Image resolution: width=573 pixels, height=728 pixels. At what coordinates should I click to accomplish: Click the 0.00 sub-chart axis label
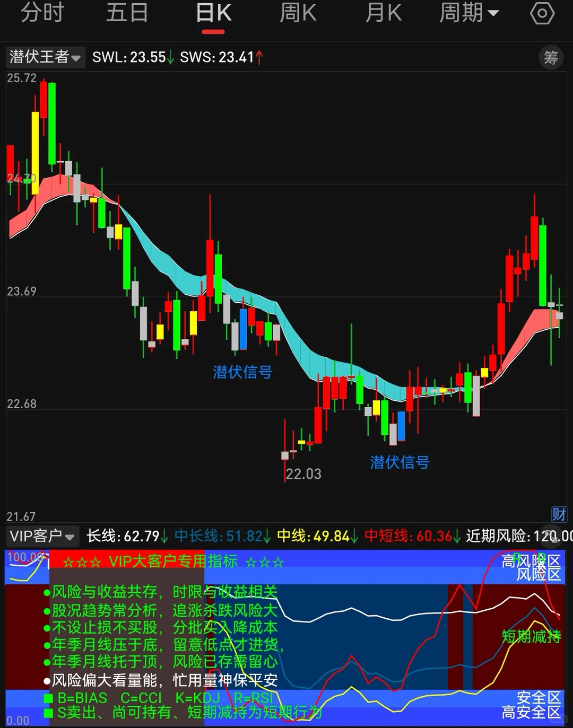[x=18, y=721]
